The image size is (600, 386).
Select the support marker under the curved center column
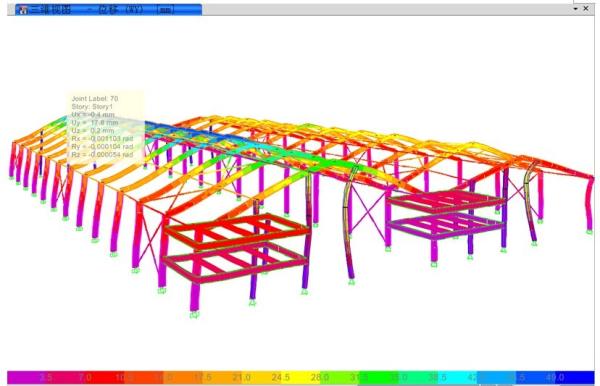(351, 282)
